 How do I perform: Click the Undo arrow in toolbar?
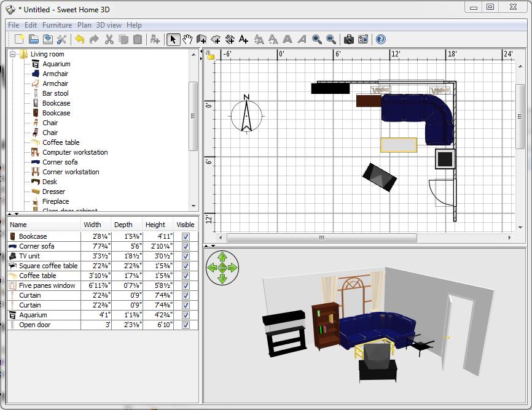(80, 39)
